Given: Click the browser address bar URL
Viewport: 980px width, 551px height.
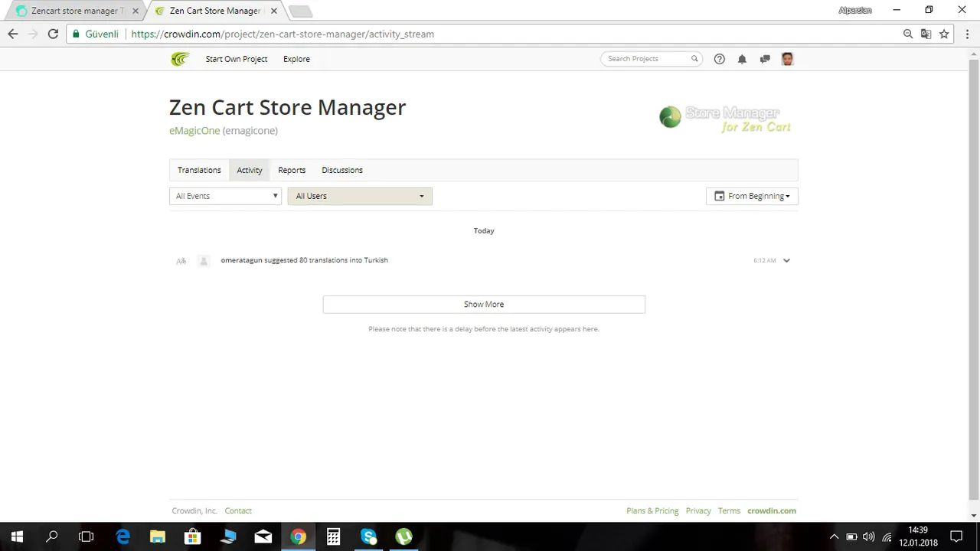Looking at the screenshot, I should coord(283,34).
